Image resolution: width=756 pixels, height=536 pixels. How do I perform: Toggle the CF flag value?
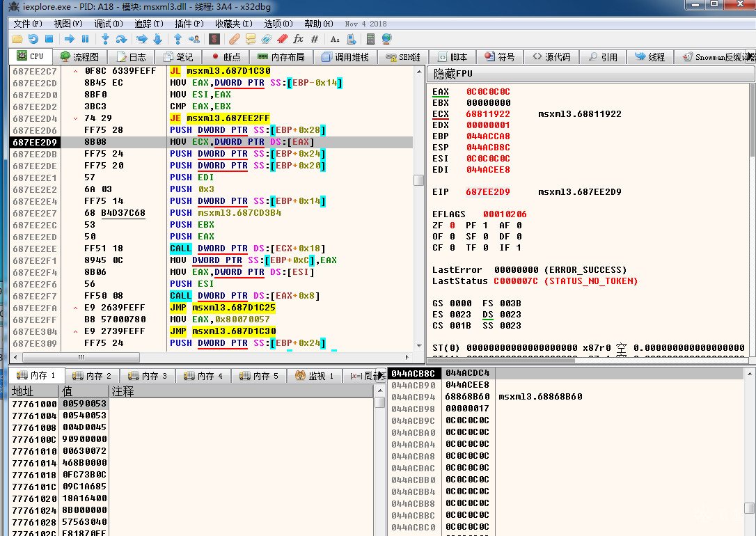pyautogui.click(x=452, y=248)
